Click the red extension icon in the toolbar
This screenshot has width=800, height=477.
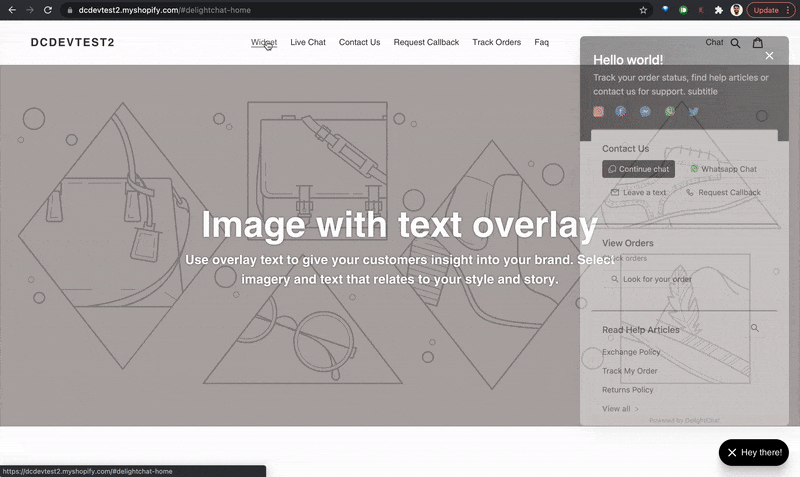click(x=701, y=10)
